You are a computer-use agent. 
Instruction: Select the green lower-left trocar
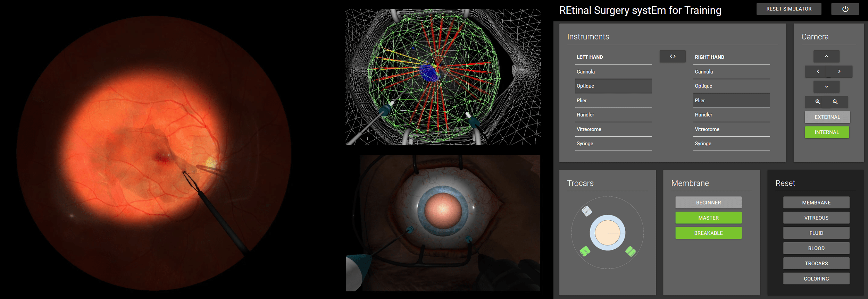pos(585,251)
